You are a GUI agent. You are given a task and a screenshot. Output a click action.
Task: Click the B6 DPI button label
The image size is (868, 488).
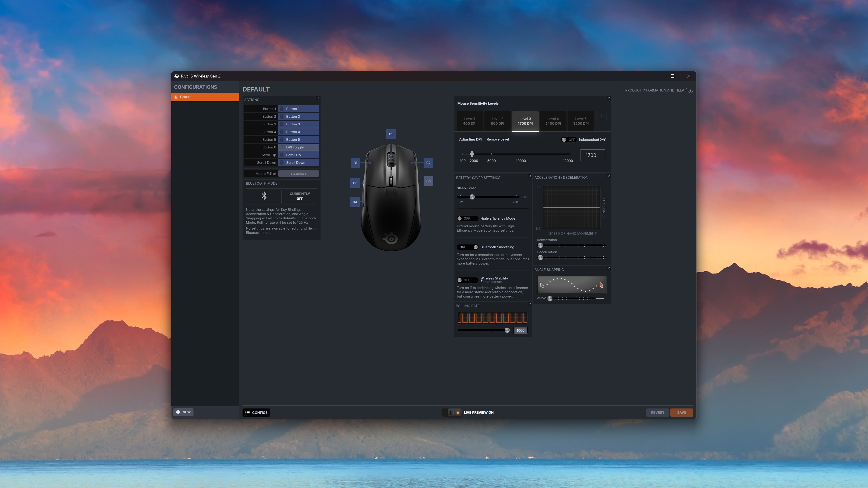click(428, 181)
